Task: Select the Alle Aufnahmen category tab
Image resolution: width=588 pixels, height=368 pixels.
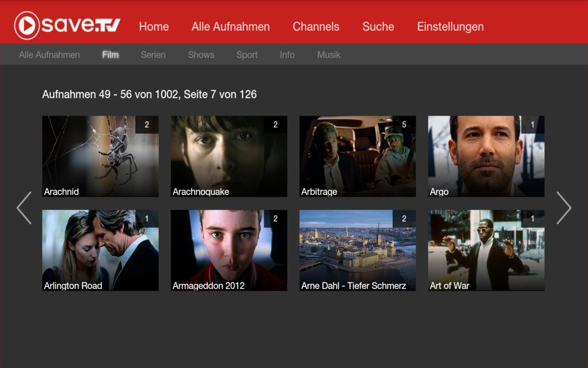Action: (50, 55)
